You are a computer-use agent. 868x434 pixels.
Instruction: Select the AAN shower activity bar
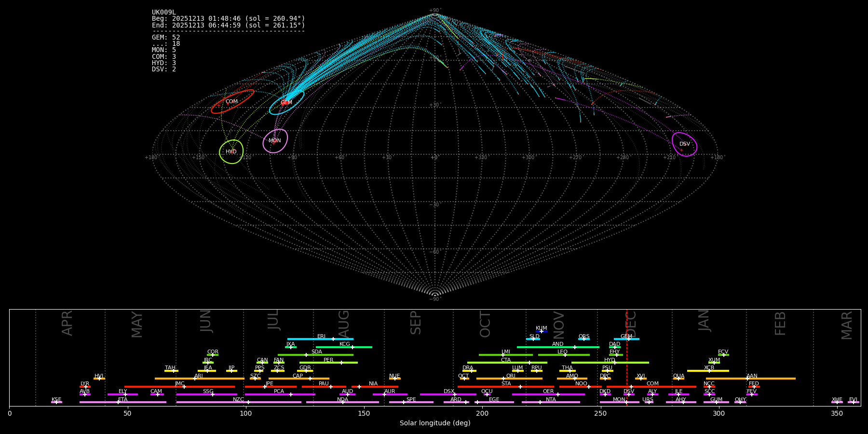(751, 379)
